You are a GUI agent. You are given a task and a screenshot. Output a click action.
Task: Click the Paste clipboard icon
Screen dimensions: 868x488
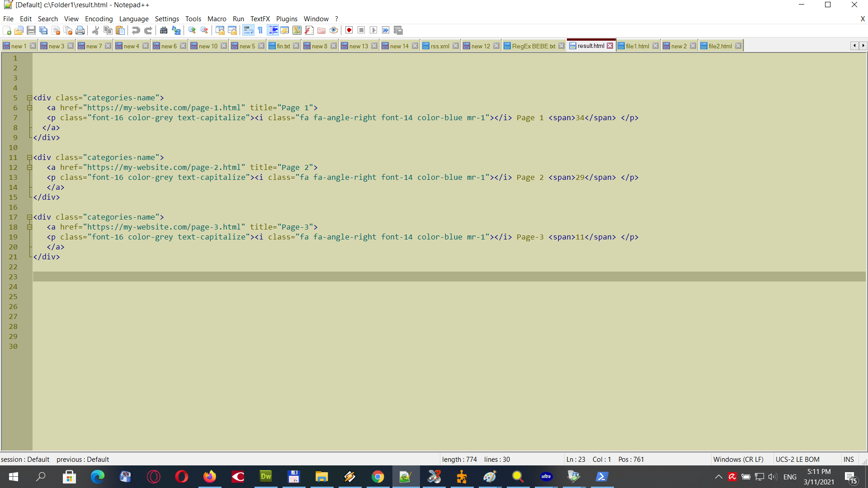click(x=120, y=30)
